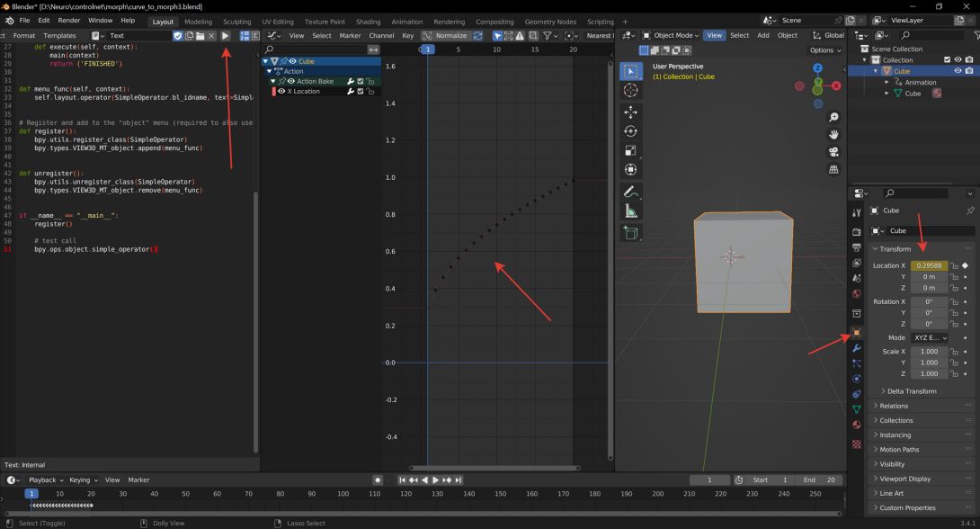The width and height of the screenshot is (980, 529).
Task: Open the Channel menu in the Graph Editor
Action: tap(381, 36)
